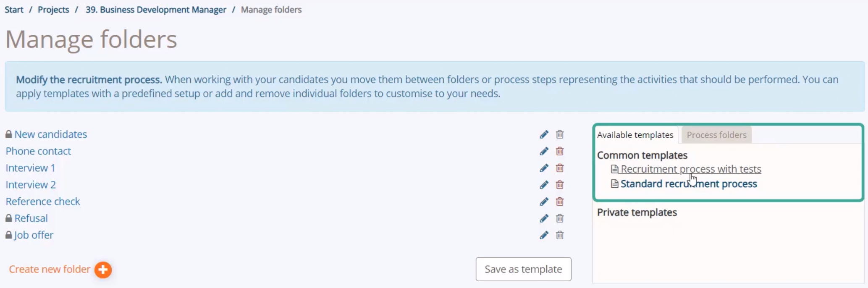Delete the Phone contact folder
This screenshot has width=868, height=288.
click(560, 151)
